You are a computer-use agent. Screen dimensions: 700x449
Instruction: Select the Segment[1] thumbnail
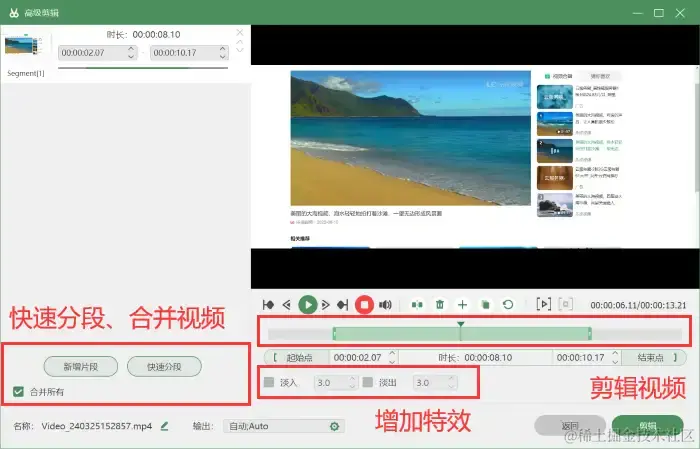coord(23,46)
